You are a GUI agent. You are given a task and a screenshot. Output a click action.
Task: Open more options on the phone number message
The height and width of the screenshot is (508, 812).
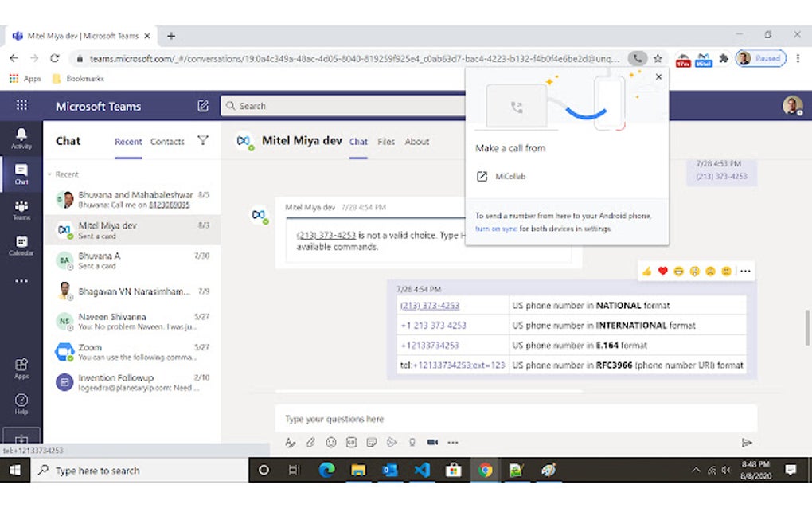tap(745, 272)
